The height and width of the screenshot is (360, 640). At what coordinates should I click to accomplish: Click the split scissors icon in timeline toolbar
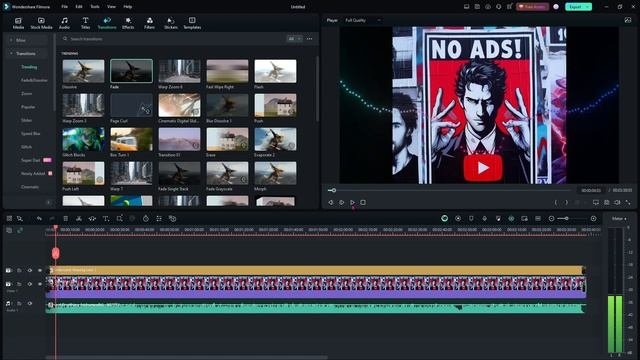79,219
